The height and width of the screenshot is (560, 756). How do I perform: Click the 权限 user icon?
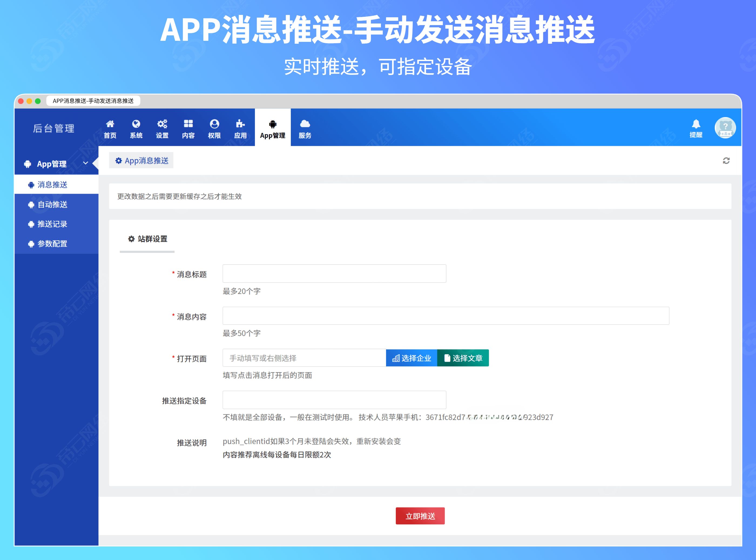(214, 124)
